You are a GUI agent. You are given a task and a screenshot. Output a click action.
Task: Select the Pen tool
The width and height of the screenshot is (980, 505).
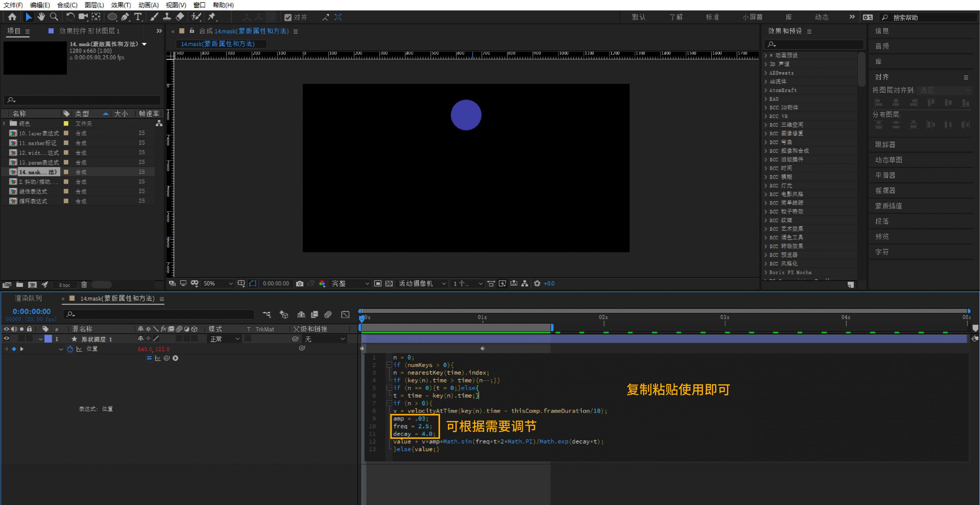pos(125,17)
